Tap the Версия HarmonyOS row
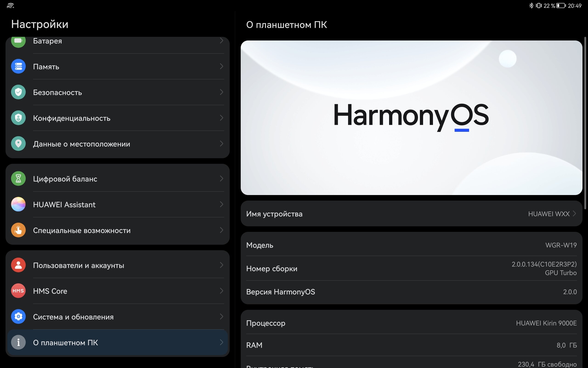 [x=411, y=292]
